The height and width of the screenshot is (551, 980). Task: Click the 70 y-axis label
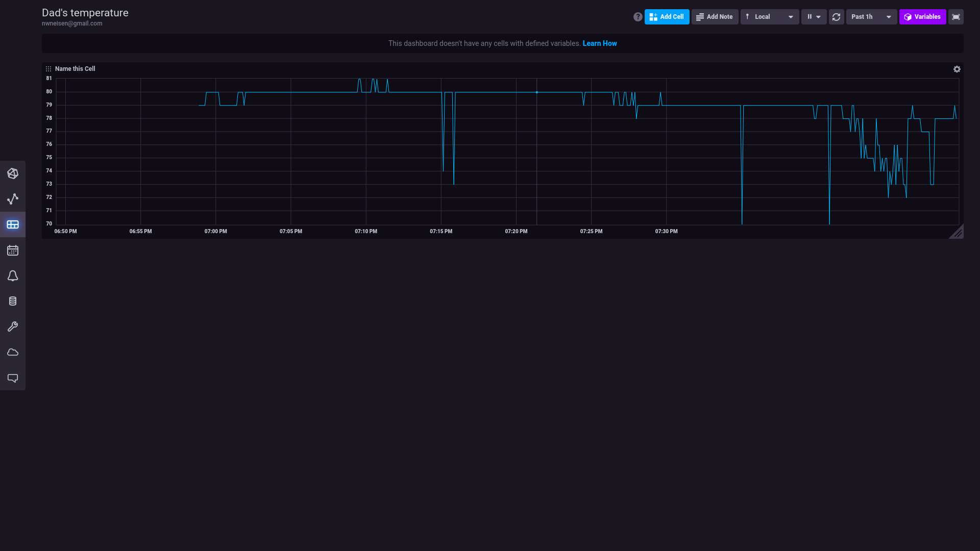(49, 224)
